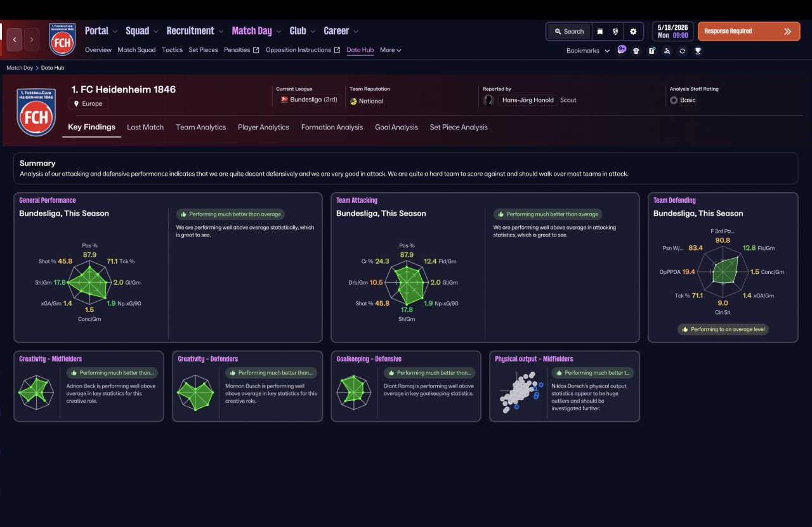
Task: Click the location pin icon beside Europe
Action: [77, 103]
